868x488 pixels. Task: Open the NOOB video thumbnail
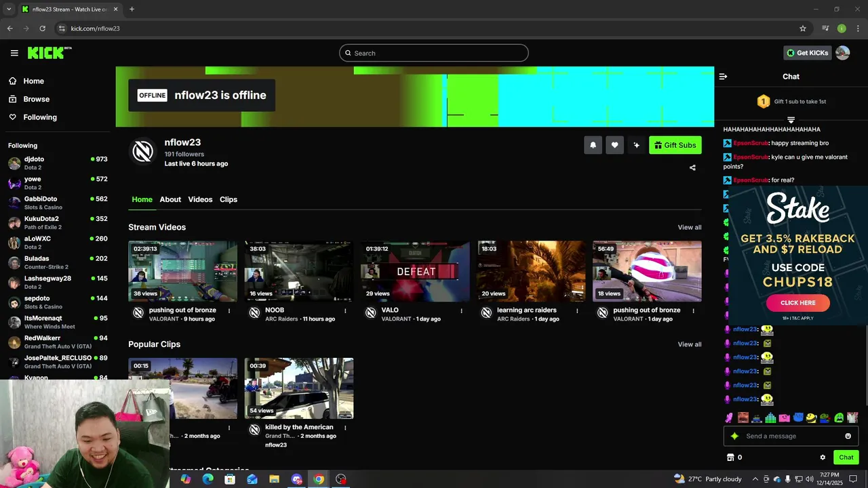pyautogui.click(x=299, y=271)
